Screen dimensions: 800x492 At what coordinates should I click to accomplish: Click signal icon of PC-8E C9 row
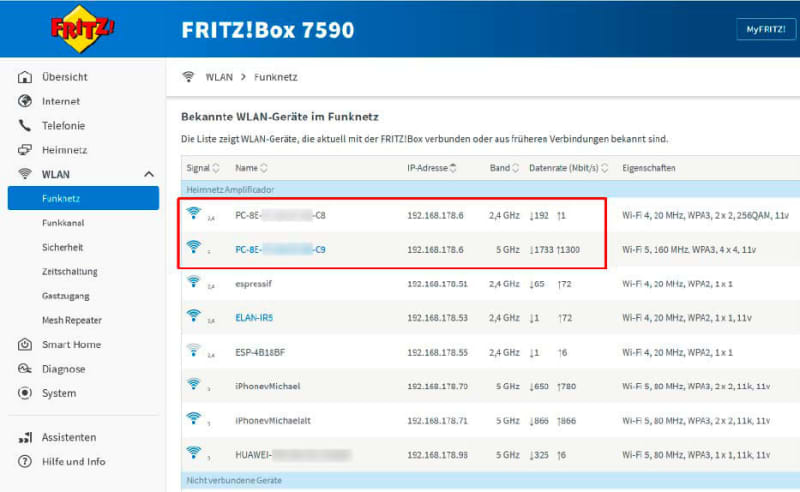click(x=193, y=247)
